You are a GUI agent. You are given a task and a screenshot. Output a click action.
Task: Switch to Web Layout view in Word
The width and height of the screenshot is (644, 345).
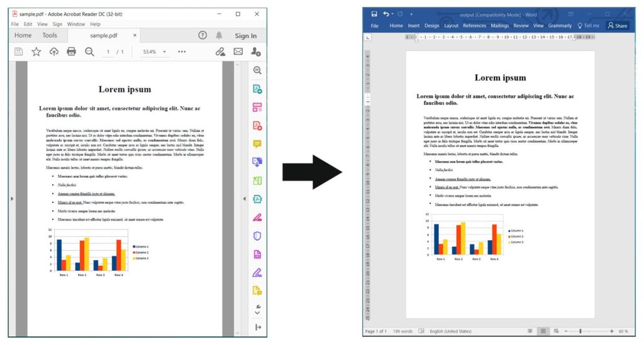pyautogui.click(x=556, y=331)
